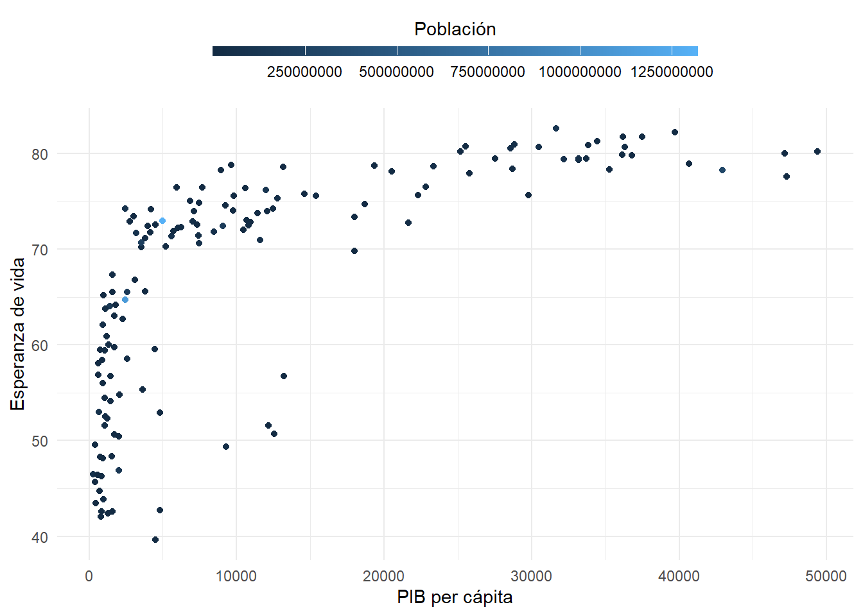Click the 250000000 legend label
The width and height of the screenshot is (863, 616).
304,72
